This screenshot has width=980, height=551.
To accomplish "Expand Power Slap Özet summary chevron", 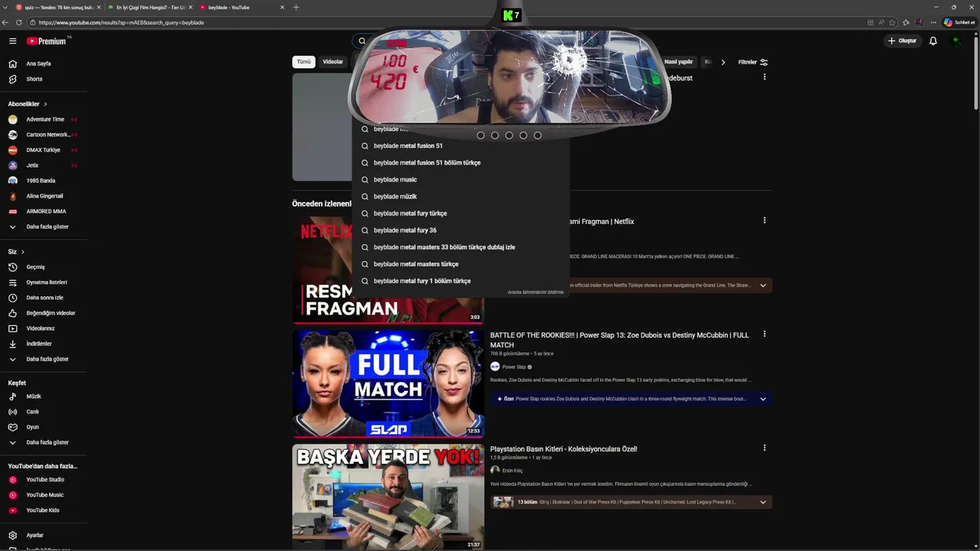I will 763,399.
